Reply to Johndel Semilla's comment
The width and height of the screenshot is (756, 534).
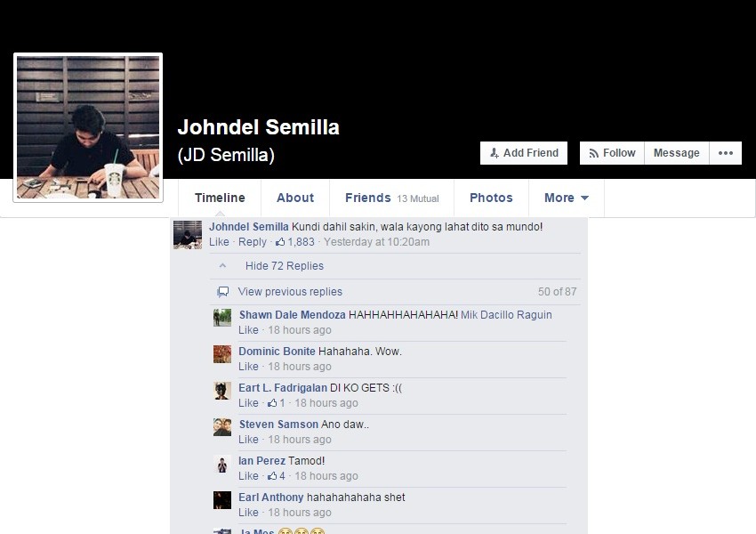(x=253, y=242)
